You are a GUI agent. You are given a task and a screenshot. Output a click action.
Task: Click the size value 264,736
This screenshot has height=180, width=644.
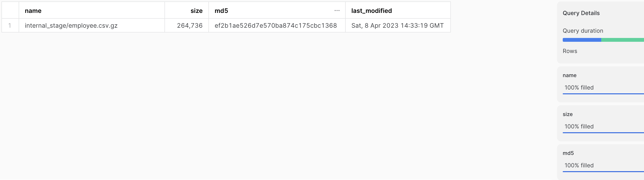point(190,26)
